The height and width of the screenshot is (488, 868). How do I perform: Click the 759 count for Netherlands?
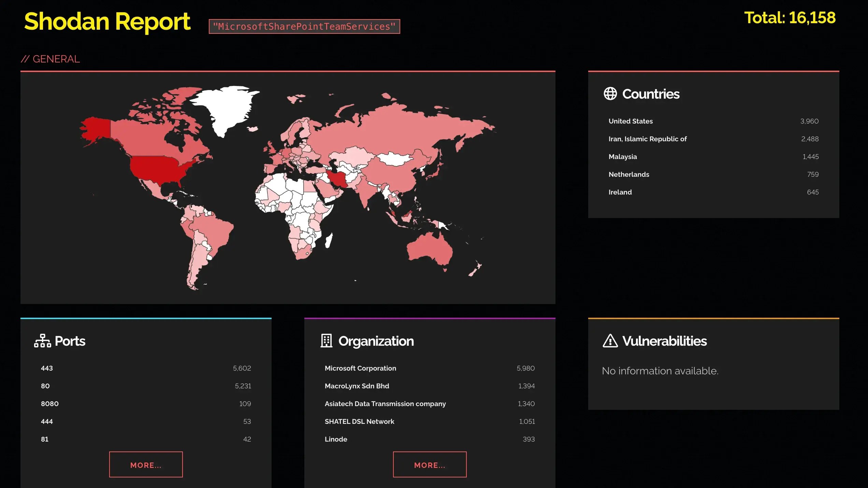tap(813, 174)
